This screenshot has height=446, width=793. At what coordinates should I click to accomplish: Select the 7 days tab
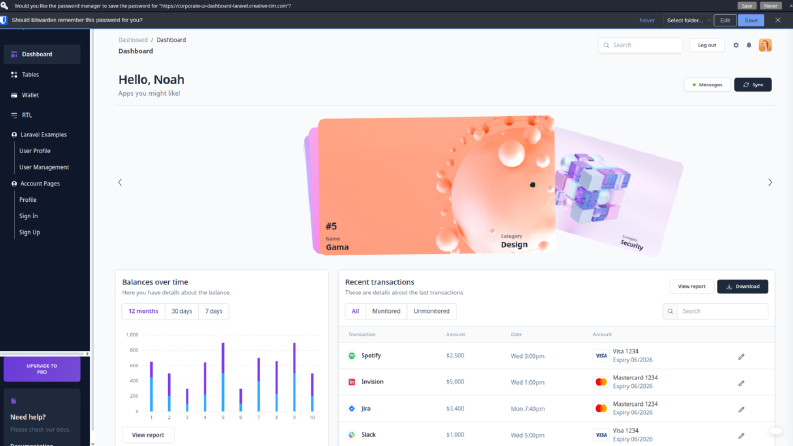213,311
